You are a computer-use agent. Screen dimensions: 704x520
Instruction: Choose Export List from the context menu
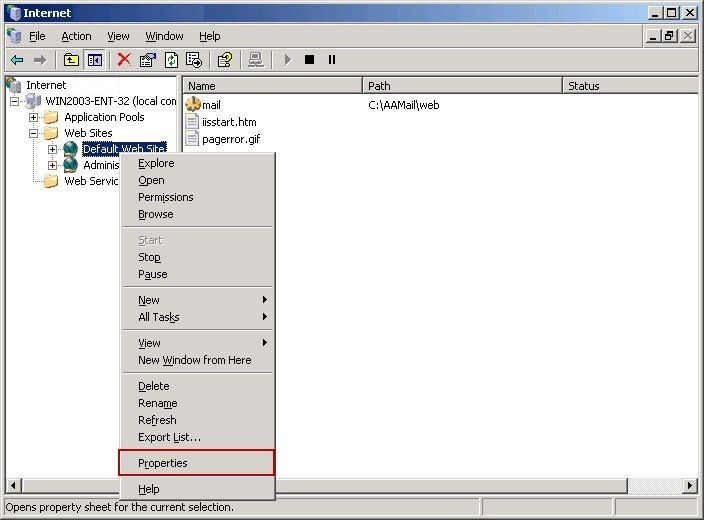pos(198,437)
